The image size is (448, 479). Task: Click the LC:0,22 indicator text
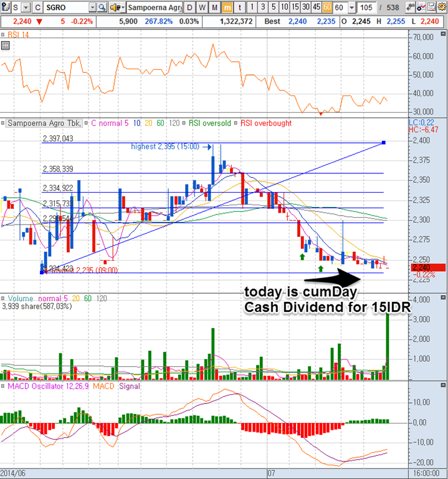421,122
